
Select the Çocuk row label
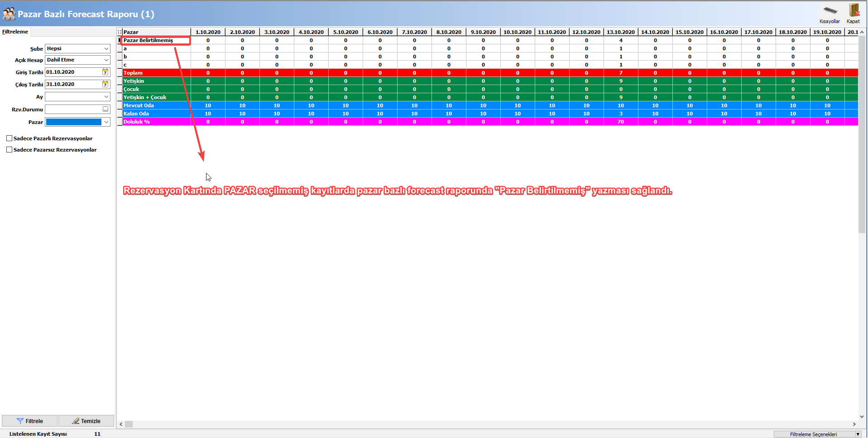(x=156, y=89)
